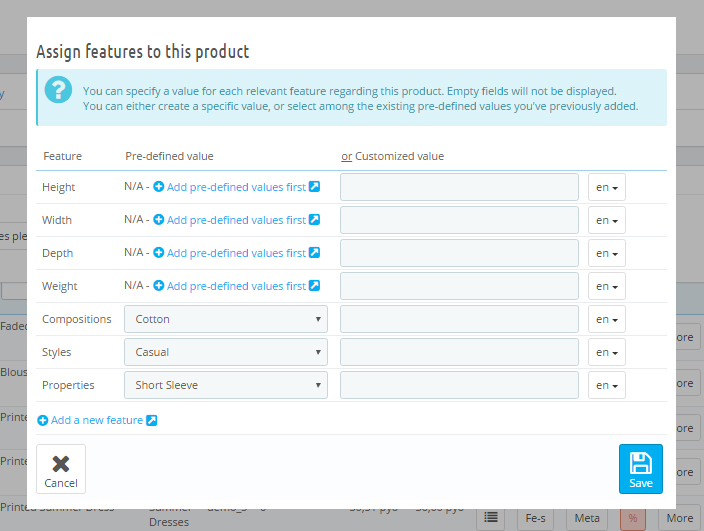Open the en language selector for Width
Viewport: 704px width, 531px height.
[606, 221]
